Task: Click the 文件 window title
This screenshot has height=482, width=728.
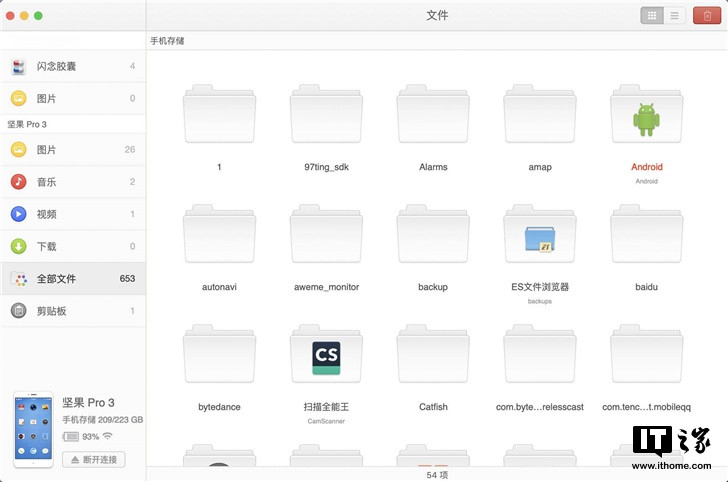Action: tap(437, 15)
